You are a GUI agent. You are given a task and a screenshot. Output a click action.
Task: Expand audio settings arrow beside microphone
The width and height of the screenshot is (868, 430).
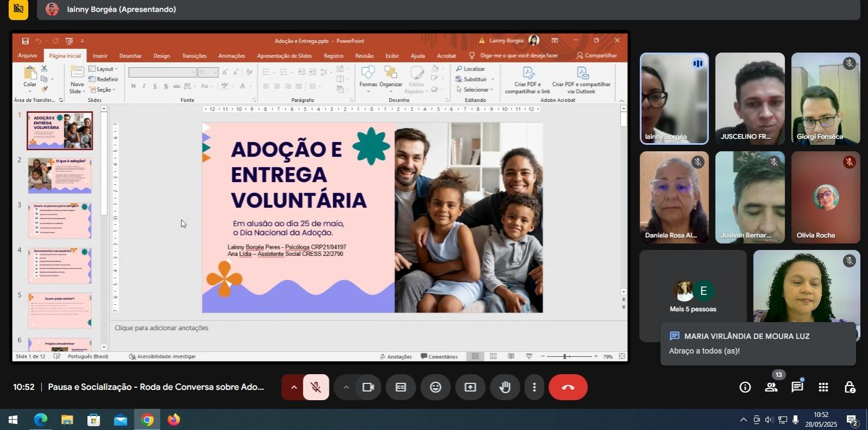tap(293, 387)
